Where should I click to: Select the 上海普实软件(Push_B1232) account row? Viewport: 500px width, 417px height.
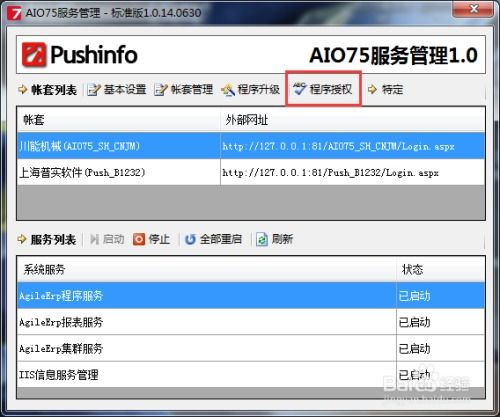click(x=251, y=172)
